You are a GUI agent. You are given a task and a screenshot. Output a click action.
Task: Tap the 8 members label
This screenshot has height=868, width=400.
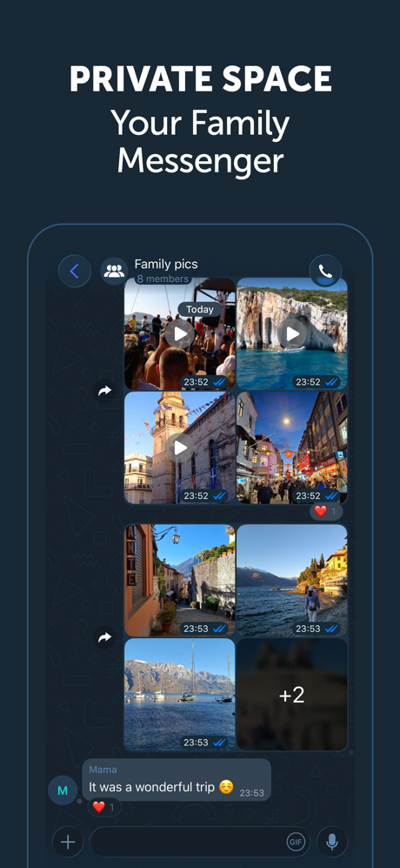[x=163, y=279]
